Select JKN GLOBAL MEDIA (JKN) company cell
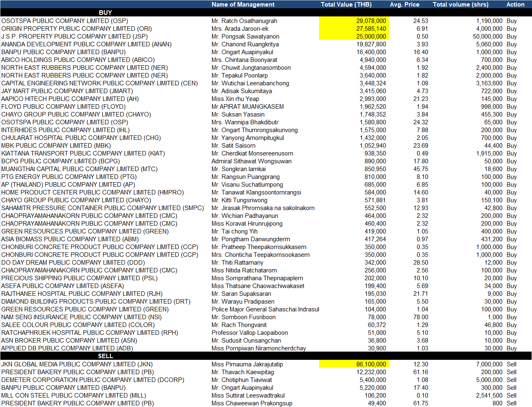Image resolution: width=532 pixels, height=407 pixels. coord(77,364)
